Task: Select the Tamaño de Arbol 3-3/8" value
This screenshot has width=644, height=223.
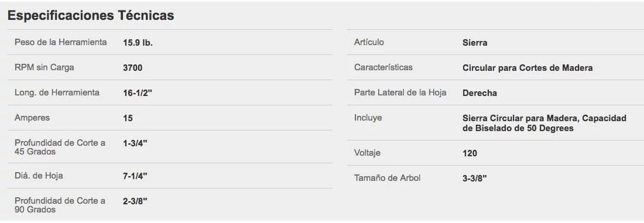Action: (475, 179)
